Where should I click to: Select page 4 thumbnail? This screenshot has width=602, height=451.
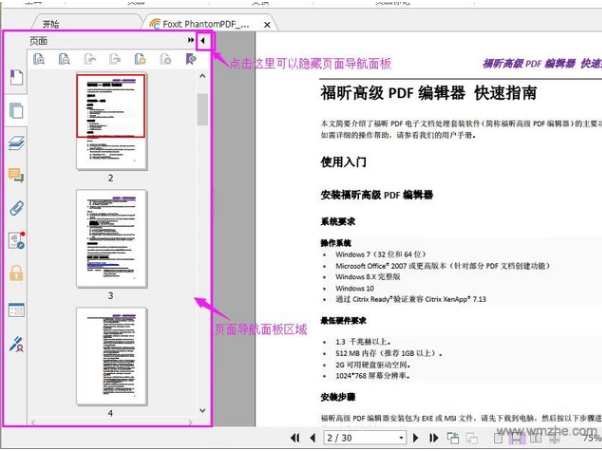(111, 356)
